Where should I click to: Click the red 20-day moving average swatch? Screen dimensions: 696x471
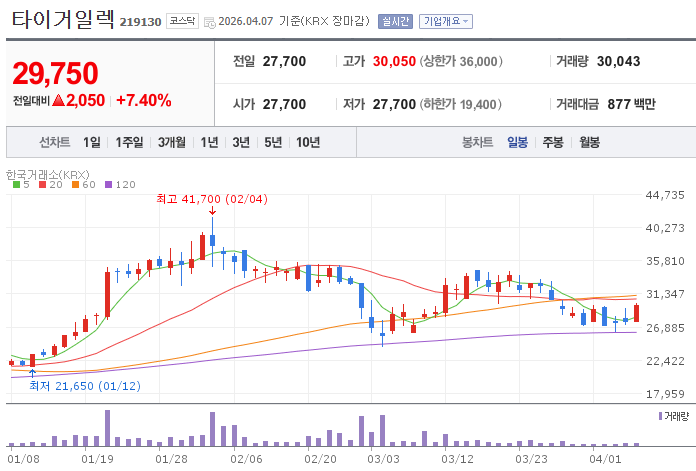click(43, 185)
